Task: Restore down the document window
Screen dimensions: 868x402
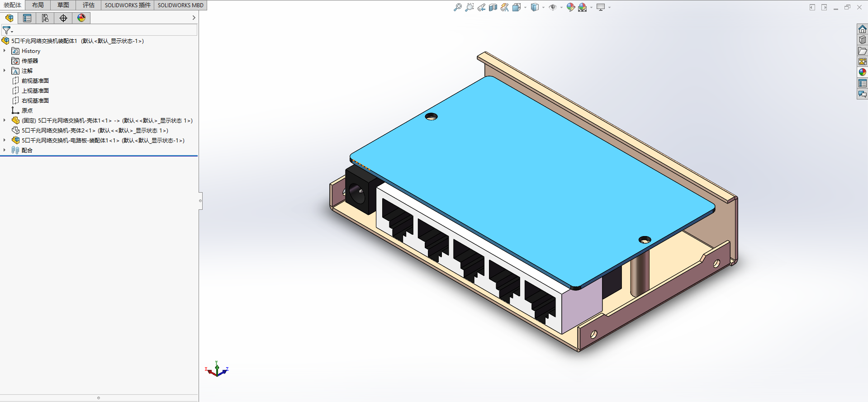Action: [848, 7]
